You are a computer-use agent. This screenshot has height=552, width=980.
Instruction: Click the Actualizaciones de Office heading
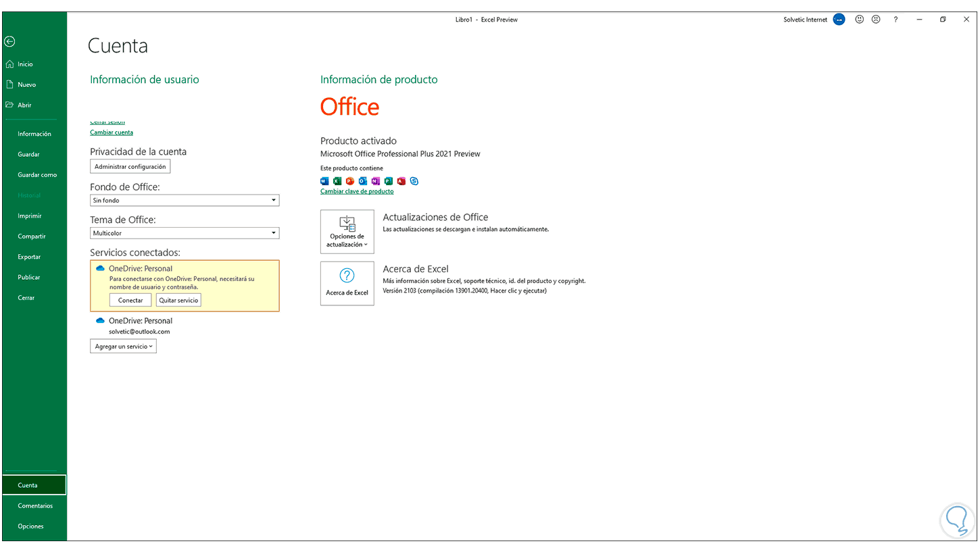[x=435, y=217]
